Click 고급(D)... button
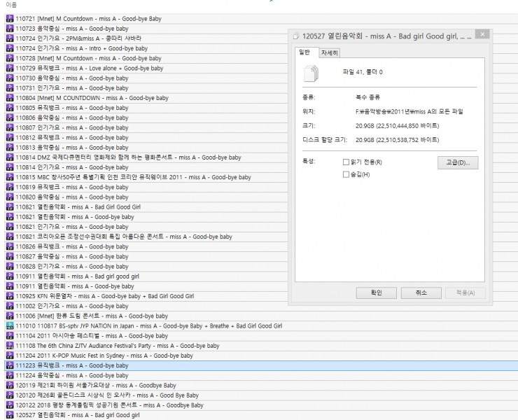The width and height of the screenshot is (518, 420). point(458,162)
